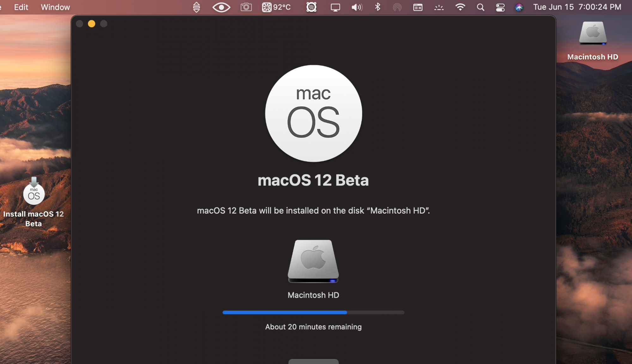Screen dimensions: 632x364
Task: Click the keyboard input menu bar icon
Action: [418, 7]
